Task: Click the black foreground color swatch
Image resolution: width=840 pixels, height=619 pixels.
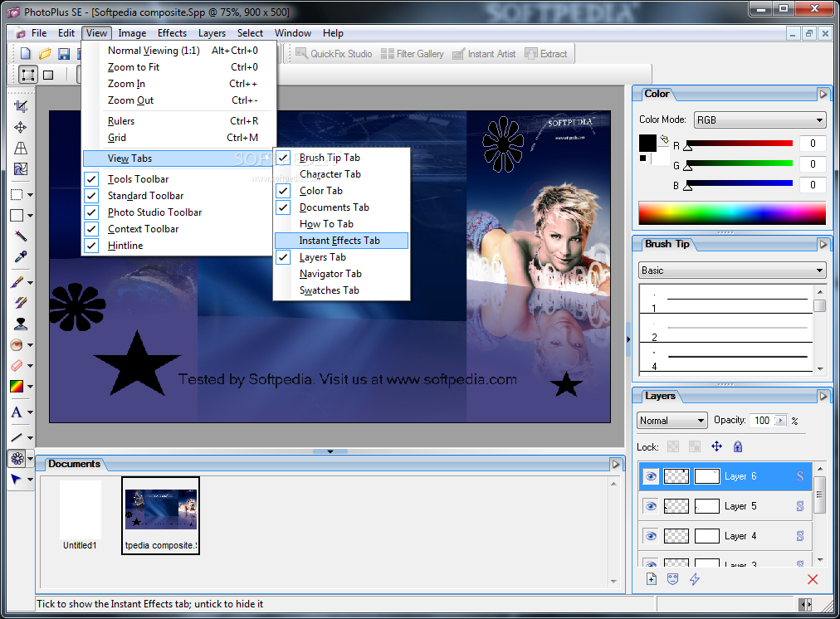Action: 647,143
